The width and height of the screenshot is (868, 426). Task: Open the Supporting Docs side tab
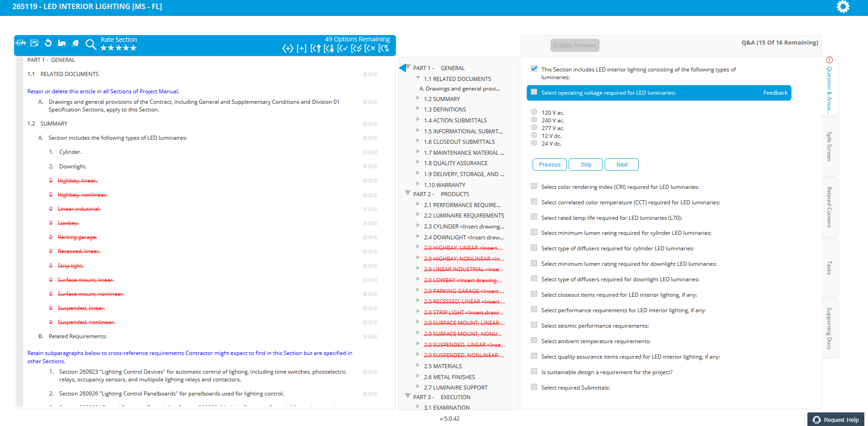click(829, 328)
